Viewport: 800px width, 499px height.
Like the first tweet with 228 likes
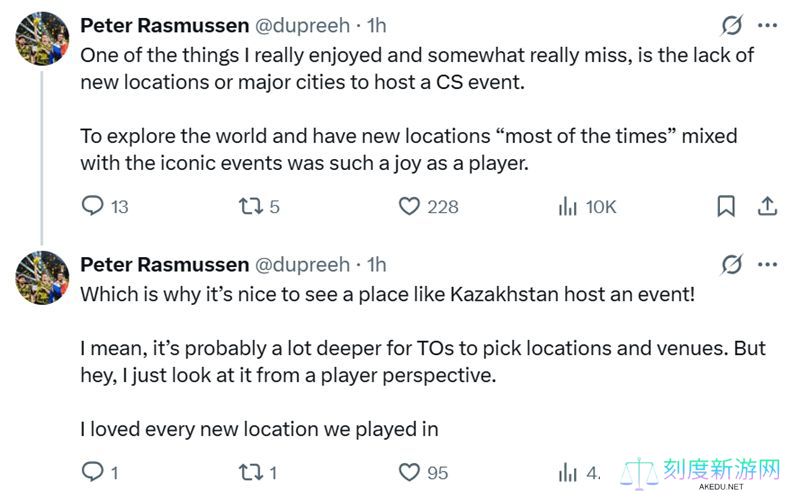[x=409, y=206]
